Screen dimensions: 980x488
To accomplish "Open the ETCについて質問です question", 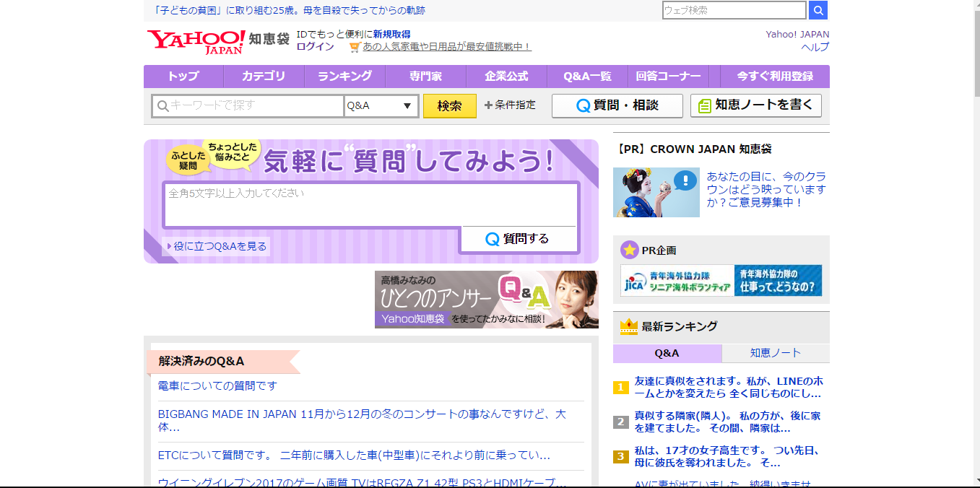I will point(354,456).
